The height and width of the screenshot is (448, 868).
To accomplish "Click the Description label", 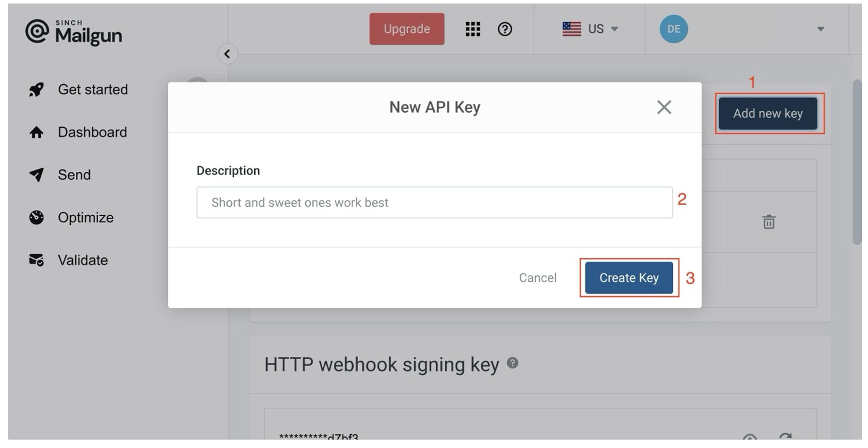I will 228,171.
